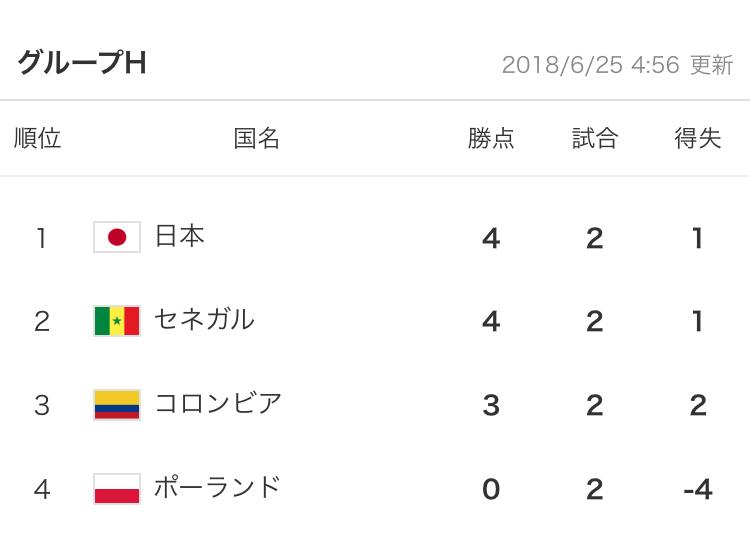Click the 国名 column header

tap(257, 139)
